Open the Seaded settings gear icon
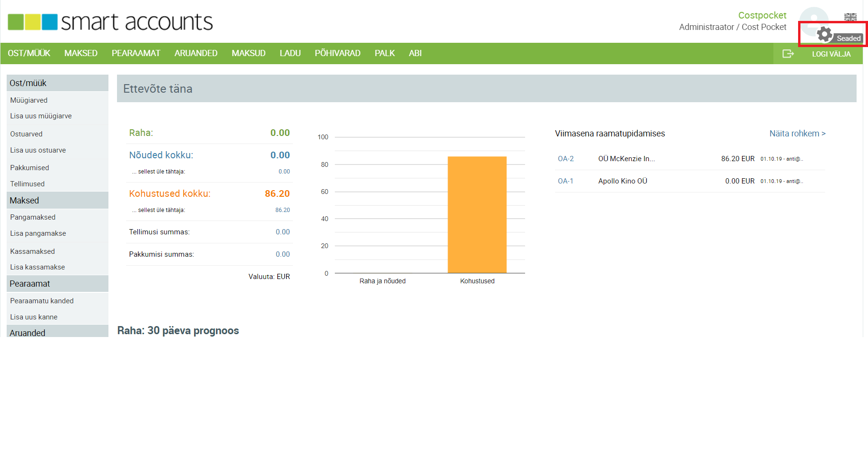 pos(825,34)
